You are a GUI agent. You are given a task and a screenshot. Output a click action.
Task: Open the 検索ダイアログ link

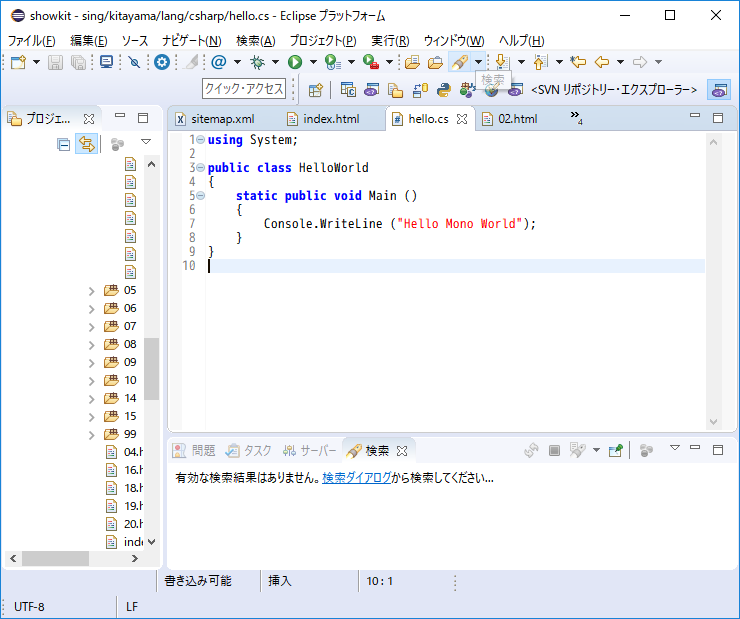[357, 478]
